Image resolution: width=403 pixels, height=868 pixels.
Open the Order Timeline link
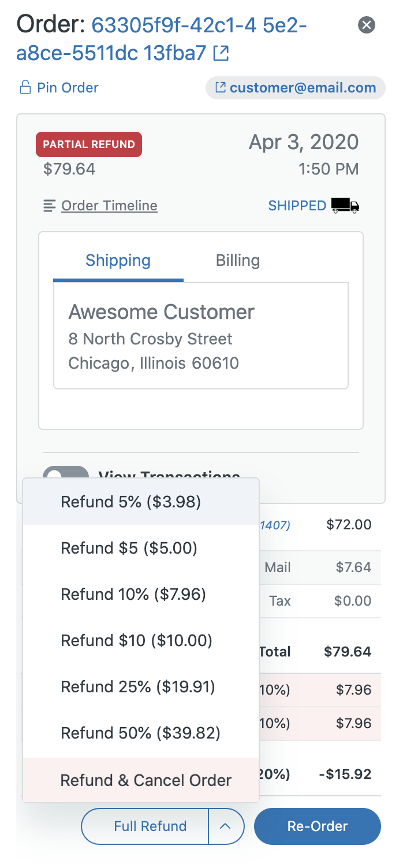(x=109, y=206)
